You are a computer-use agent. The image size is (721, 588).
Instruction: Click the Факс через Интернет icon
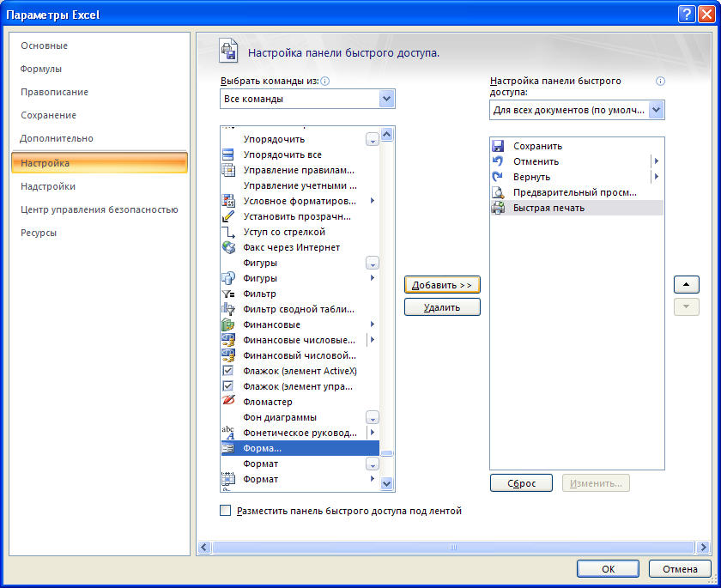coord(228,247)
